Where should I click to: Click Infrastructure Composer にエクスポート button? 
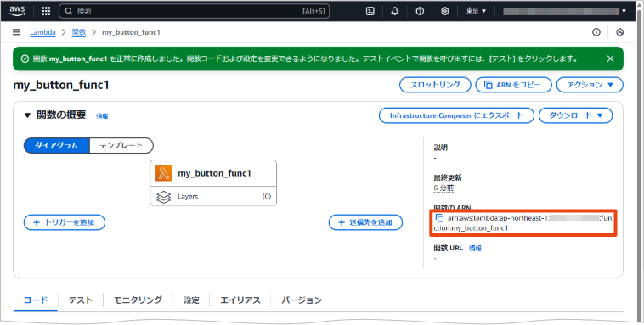(x=456, y=115)
